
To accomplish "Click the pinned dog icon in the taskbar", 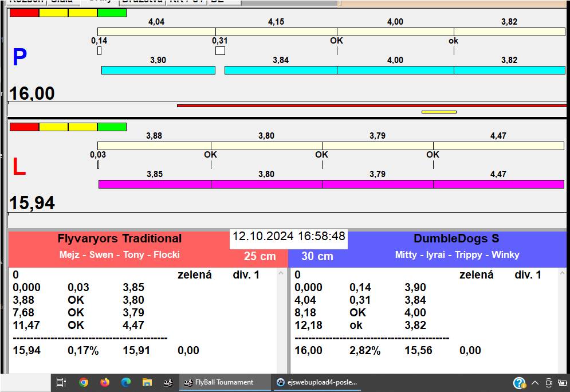I will pyautogui.click(x=168, y=382).
